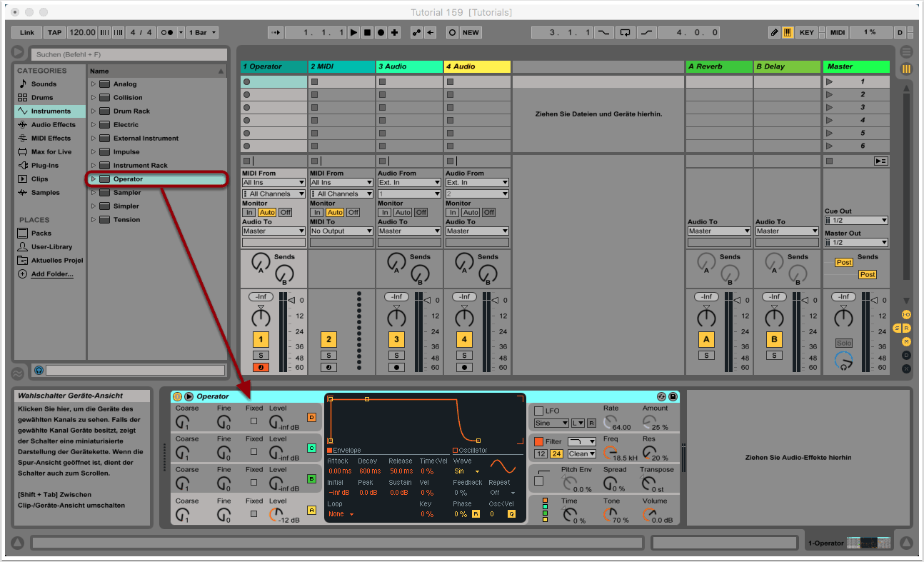
Task: Enable the LFO checkbox in Operator
Action: [539, 411]
